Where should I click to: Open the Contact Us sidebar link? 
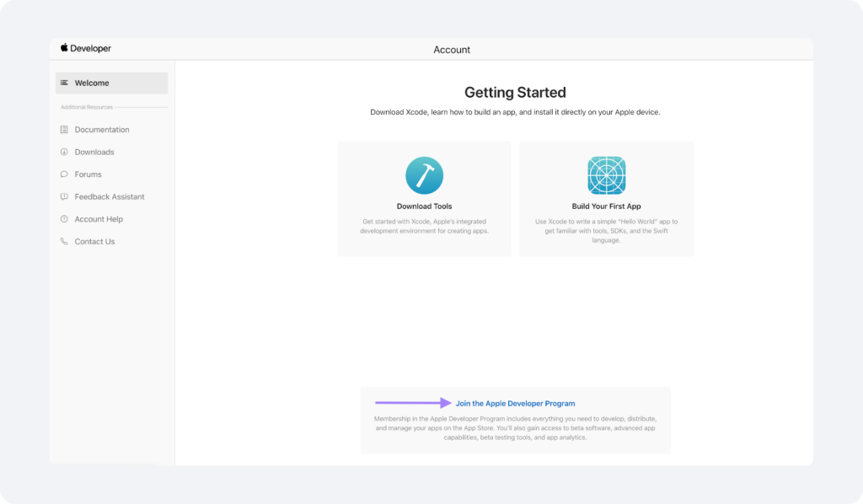[94, 242]
